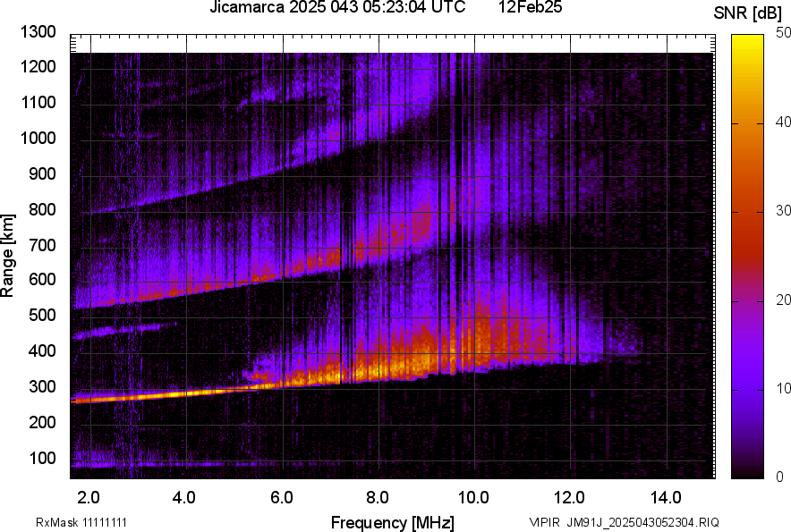Select the Frequency [MHz] axis label
Image resolution: width=791 pixels, height=532 pixels.
pyautogui.click(x=392, y=522)
